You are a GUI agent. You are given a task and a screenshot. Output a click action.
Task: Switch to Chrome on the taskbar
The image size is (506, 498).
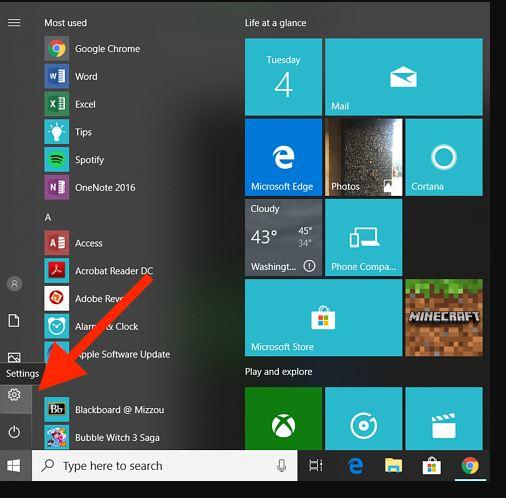coord(470,465)
